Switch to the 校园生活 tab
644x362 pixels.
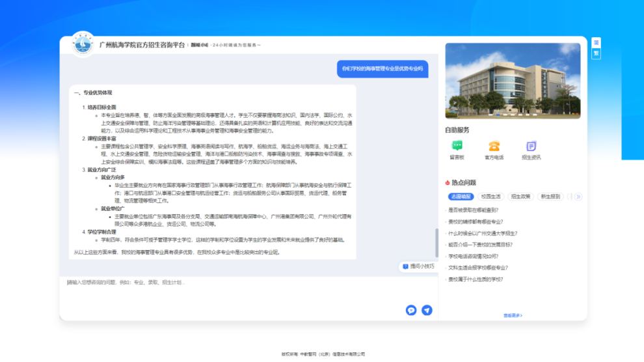tap(491, 196)
